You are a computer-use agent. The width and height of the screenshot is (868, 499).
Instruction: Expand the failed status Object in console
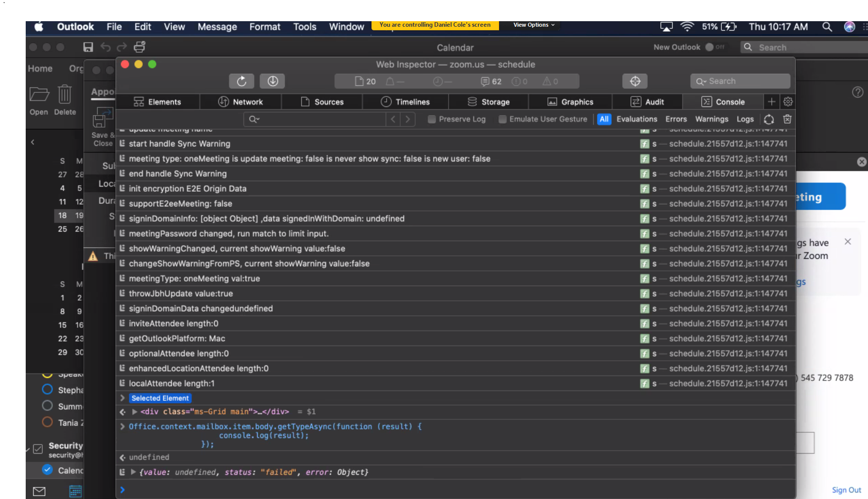point(134,472)
